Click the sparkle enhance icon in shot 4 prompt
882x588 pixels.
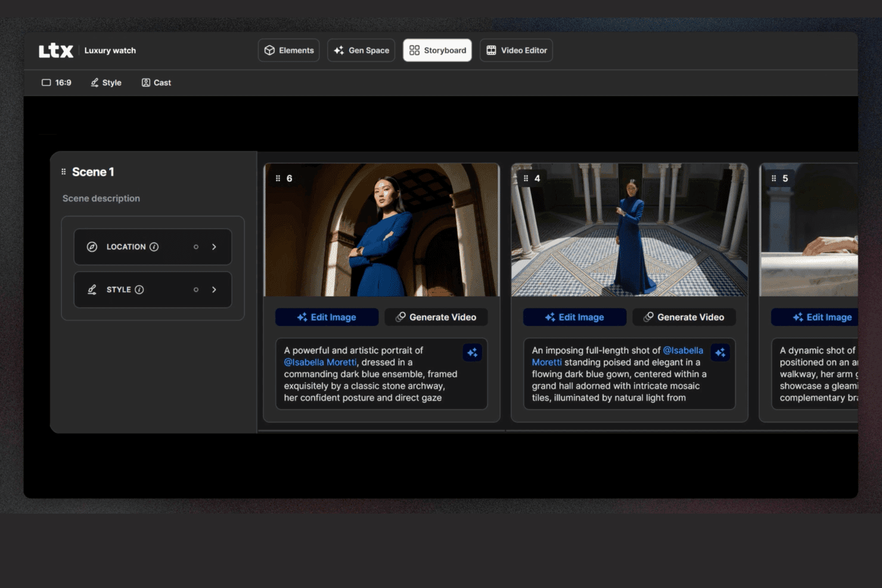[720, 353]
